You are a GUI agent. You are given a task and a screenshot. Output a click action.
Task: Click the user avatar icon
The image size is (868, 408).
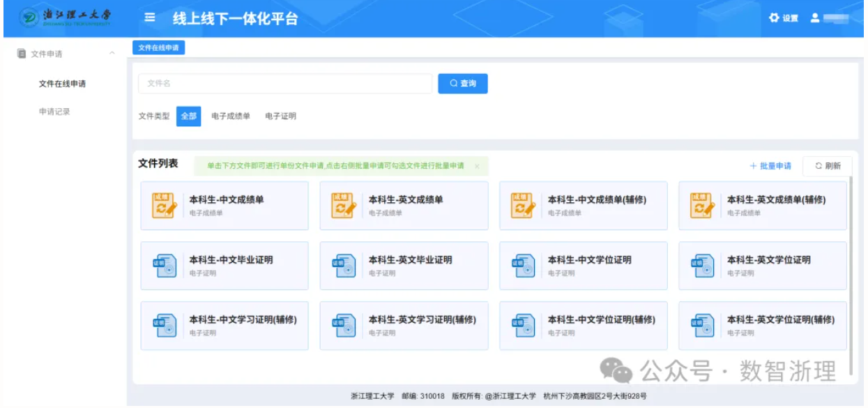click(x=814, y=18)
